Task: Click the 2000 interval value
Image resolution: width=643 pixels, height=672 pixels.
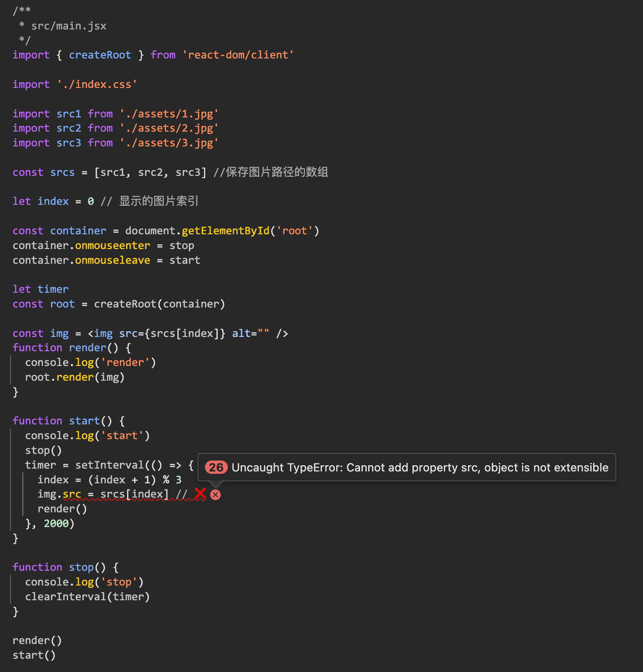Action: coord(56,524)
